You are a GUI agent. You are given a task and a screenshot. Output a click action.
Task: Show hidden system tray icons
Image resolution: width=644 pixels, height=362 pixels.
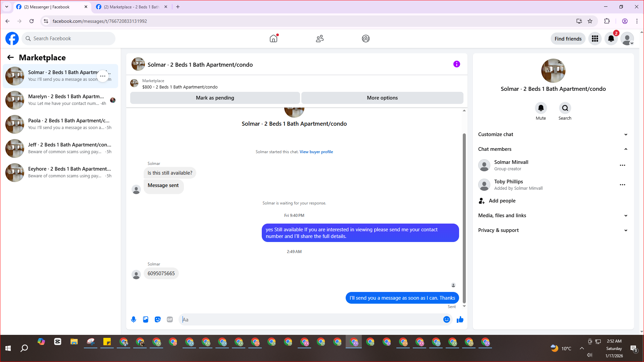pos(582,348)
